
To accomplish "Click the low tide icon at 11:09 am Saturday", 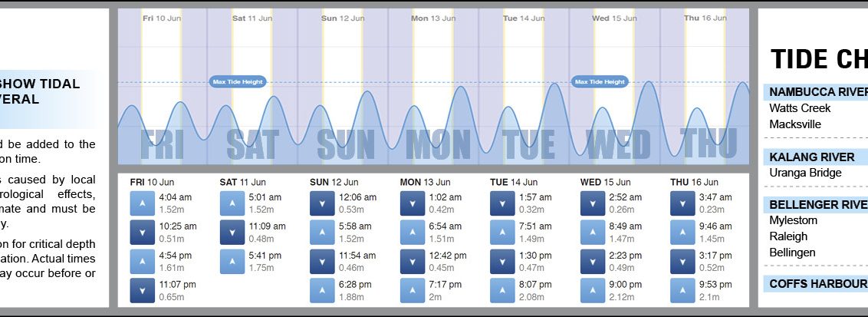I will tap(232, 233).
